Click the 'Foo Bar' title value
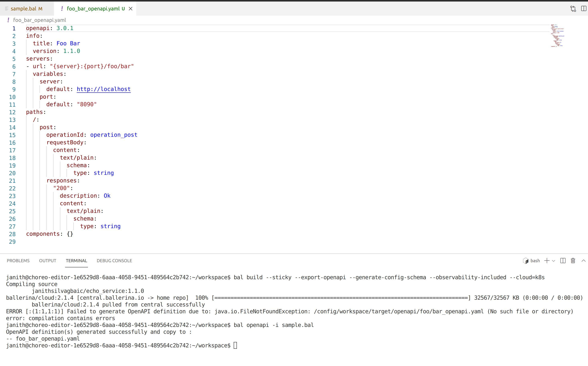The width and height of the screenshot is (588, 366). point(68,43)
